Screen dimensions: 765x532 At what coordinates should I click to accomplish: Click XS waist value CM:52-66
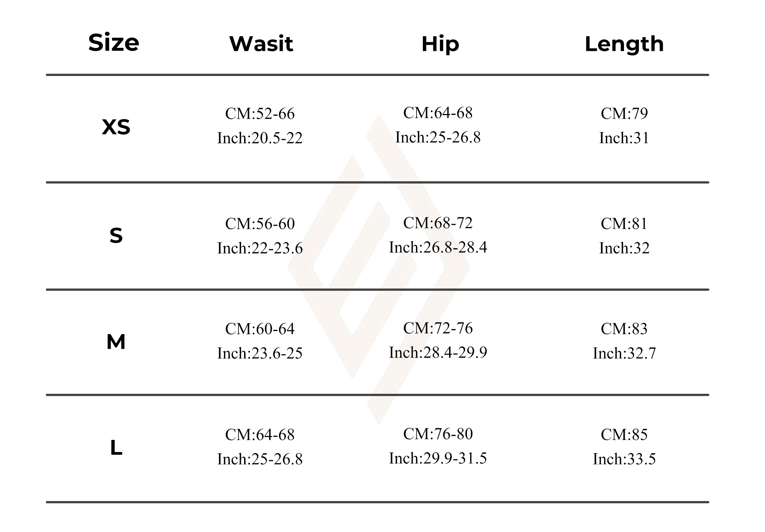260,114
